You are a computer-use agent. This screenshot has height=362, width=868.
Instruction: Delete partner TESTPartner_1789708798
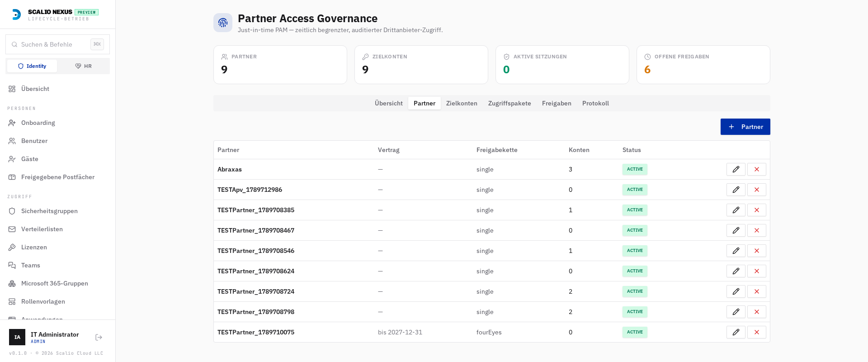click(x=756, y=312)
